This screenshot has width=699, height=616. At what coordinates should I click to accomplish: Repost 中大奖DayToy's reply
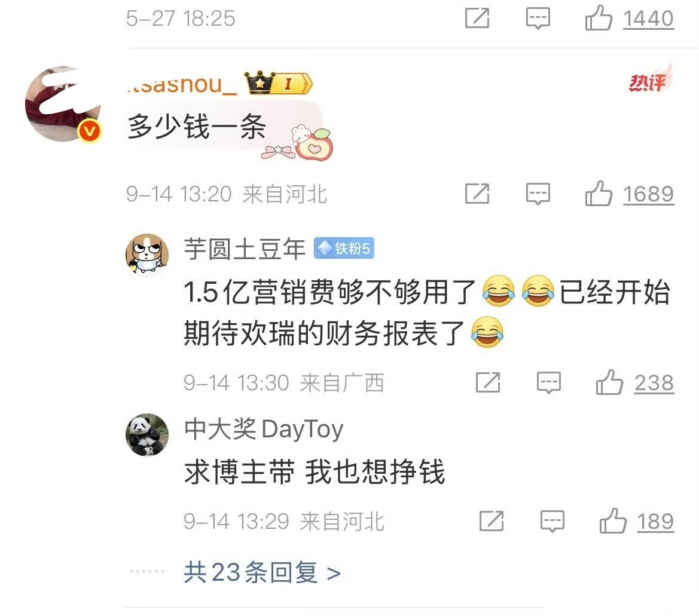pyautogui.click(x=492, y=520)
